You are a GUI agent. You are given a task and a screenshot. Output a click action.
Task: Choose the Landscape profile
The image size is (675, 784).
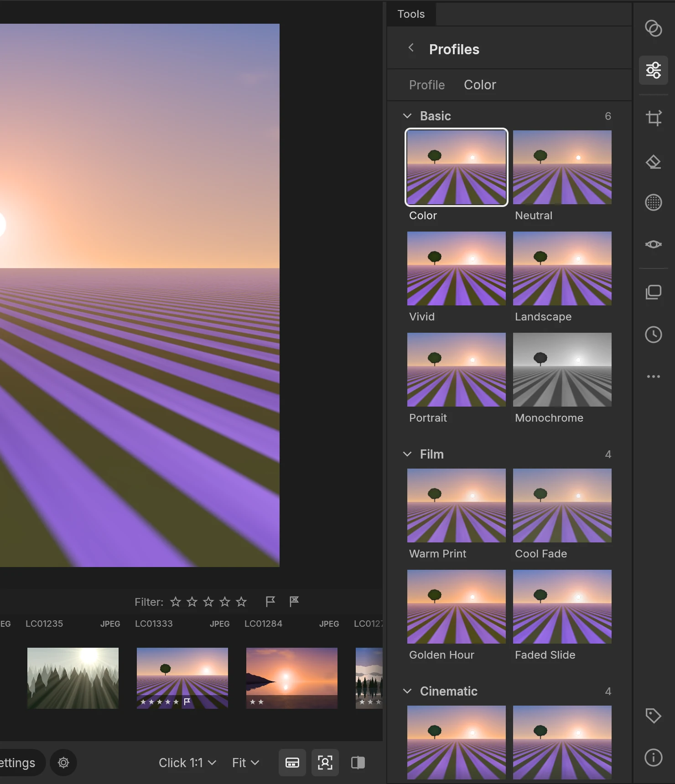tap(562, 268)
